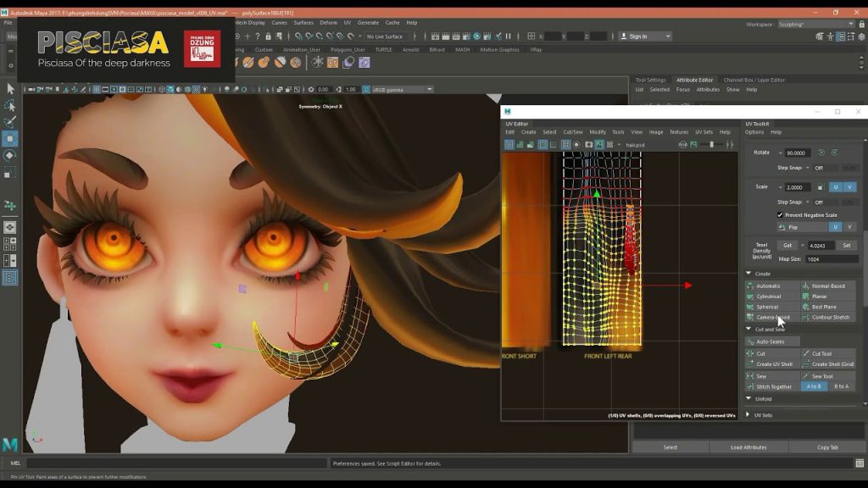
Task: Toggle the scale lock icon beside Scale field
Action: pyautogui.click(x=821, y=187)
